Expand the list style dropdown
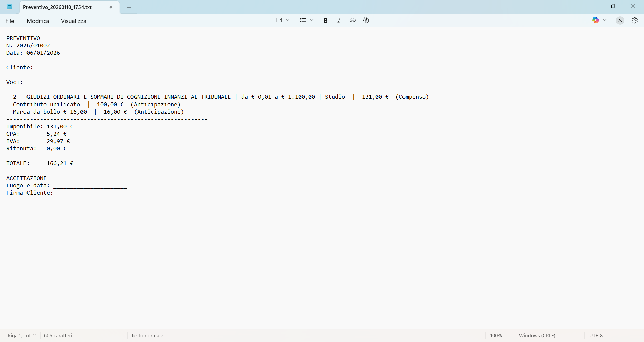Viewport: 644px width, 342px height. [307, 20]
